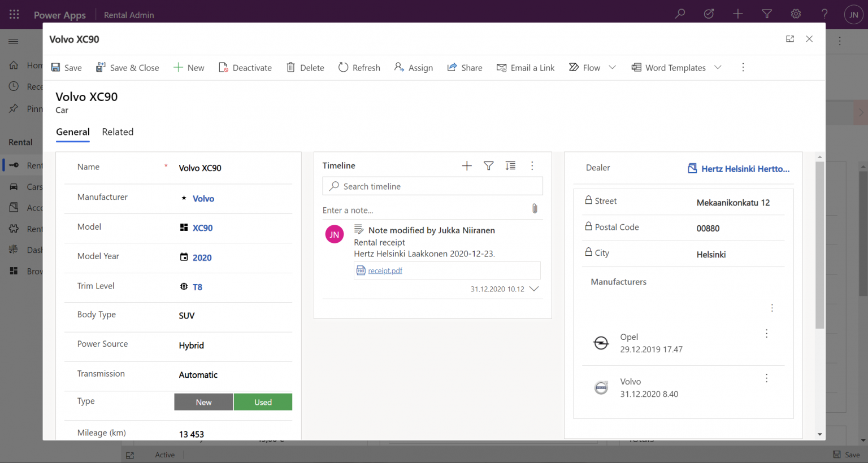Save the Volvo XC90 record
Viewport: 868px width, 463px height.
66,68
